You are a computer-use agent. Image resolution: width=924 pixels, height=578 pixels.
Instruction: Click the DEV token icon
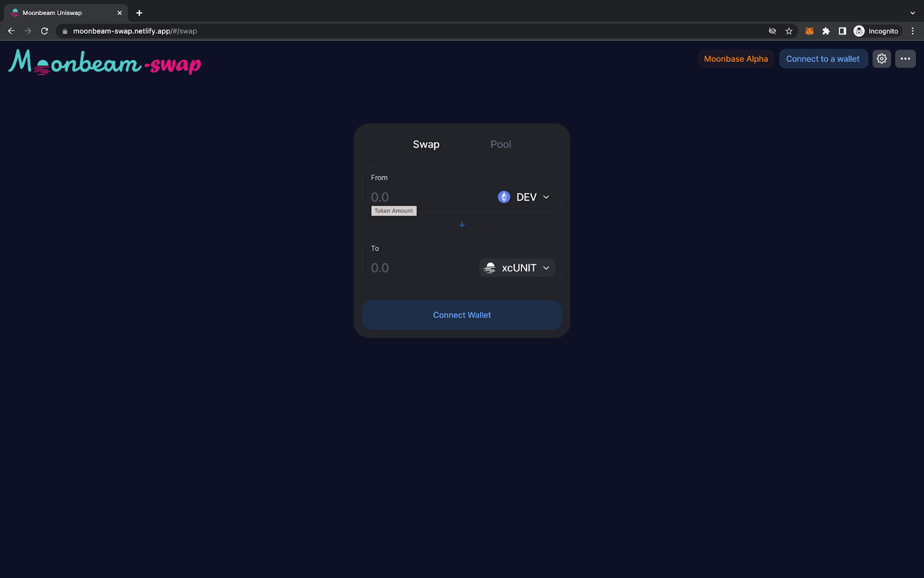coord(504,197)
